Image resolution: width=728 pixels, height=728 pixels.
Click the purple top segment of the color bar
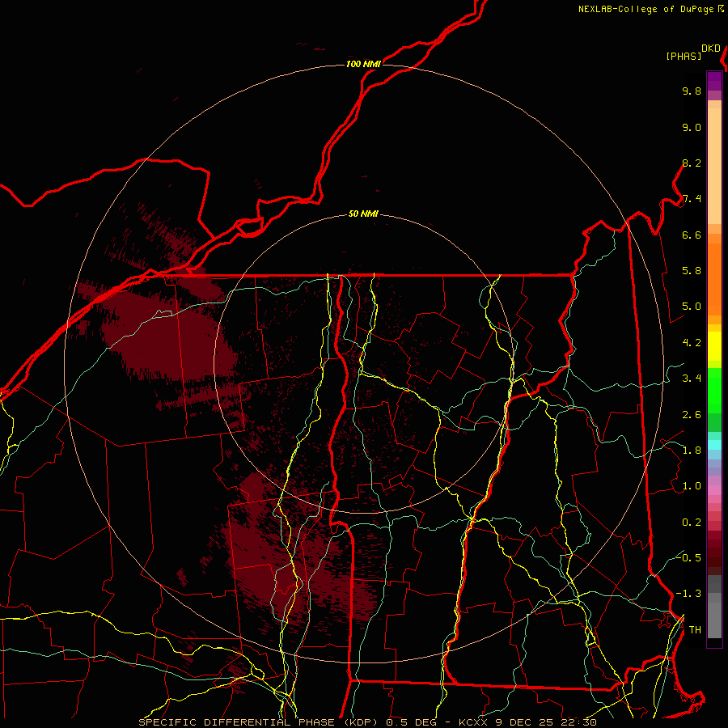click(x=714, y=81)
